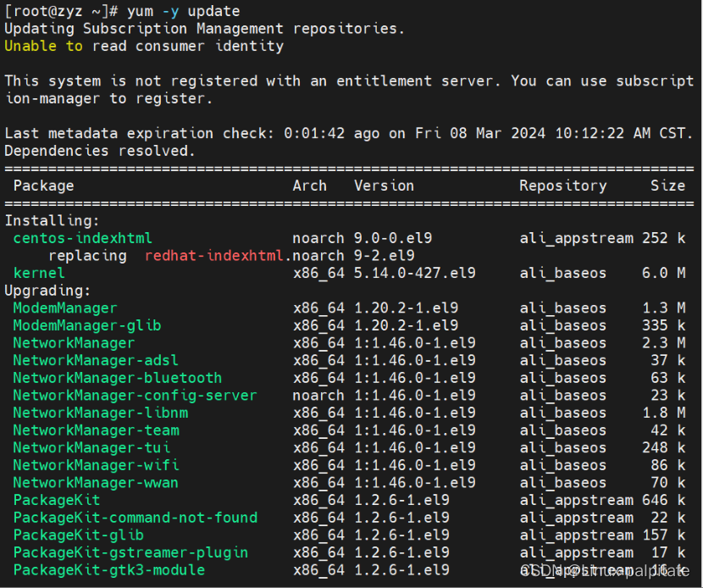Click version 1.2.6-1.el9 in PackageKit-glib row
This screenshot has width=703, height=588.
click(401, 536)
